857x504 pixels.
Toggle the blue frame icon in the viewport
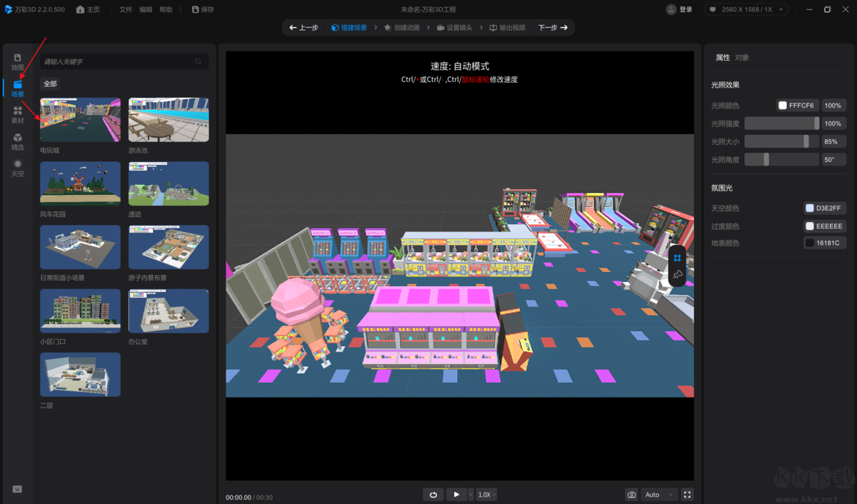[x=677, y=258]
